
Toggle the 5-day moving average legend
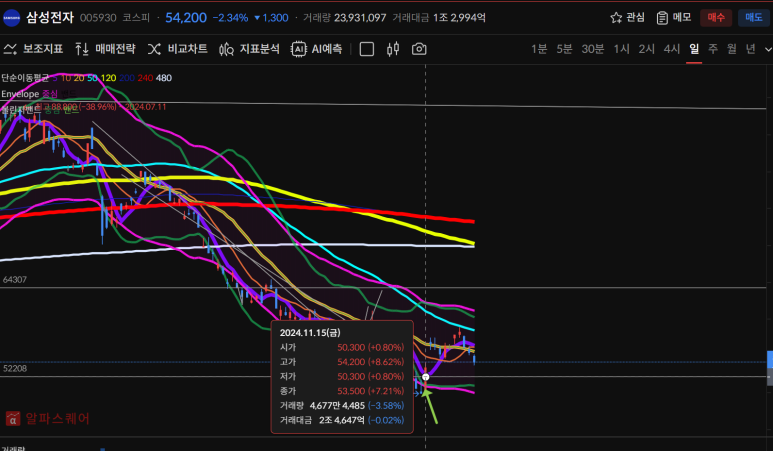pyautogui.click(x=55, y=78)
